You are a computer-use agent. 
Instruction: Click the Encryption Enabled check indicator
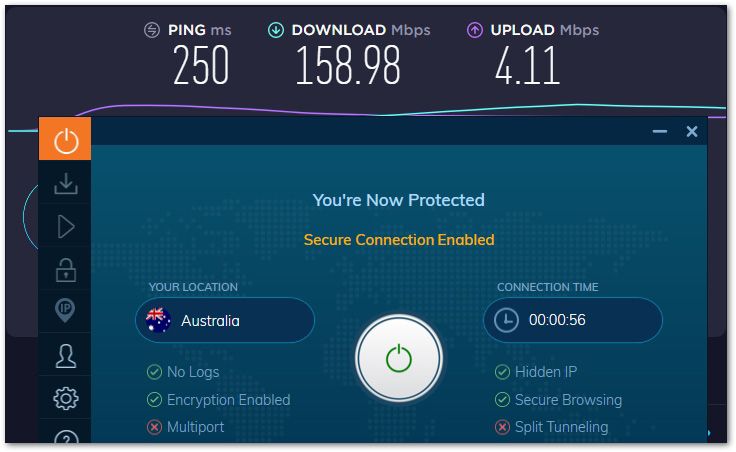tap(154, 400)
